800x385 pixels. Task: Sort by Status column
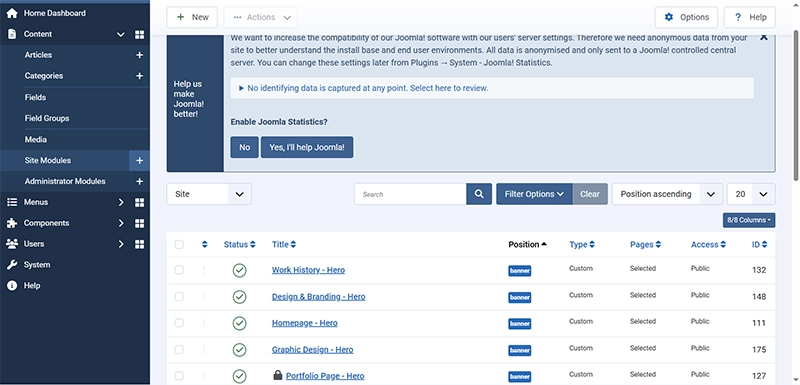point(240,245)
